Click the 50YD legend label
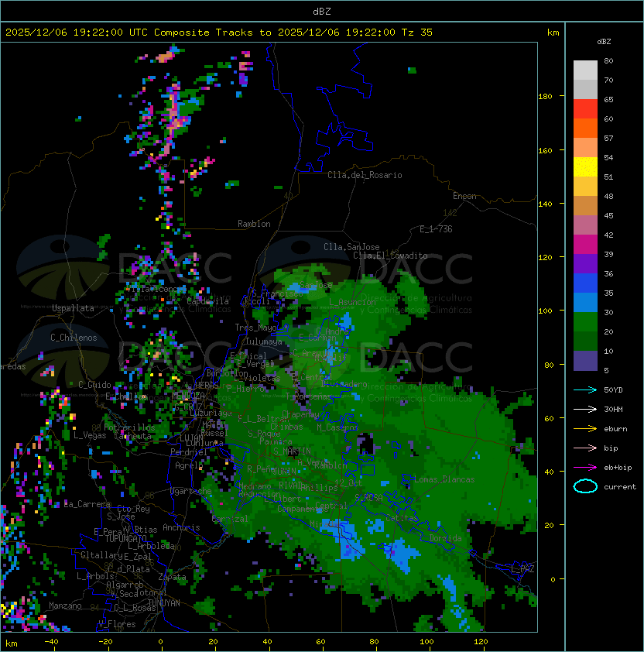Screen dimensions: 644x652 (613, 389)
